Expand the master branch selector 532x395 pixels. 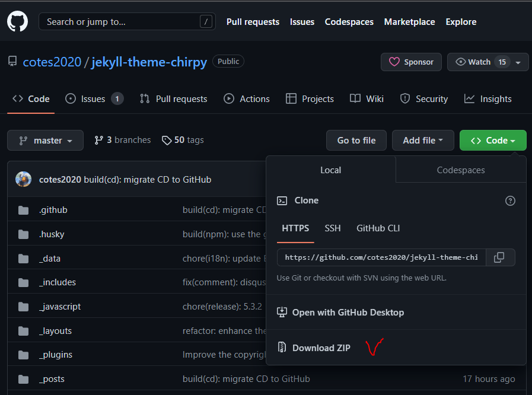click(x=45, y=140)
